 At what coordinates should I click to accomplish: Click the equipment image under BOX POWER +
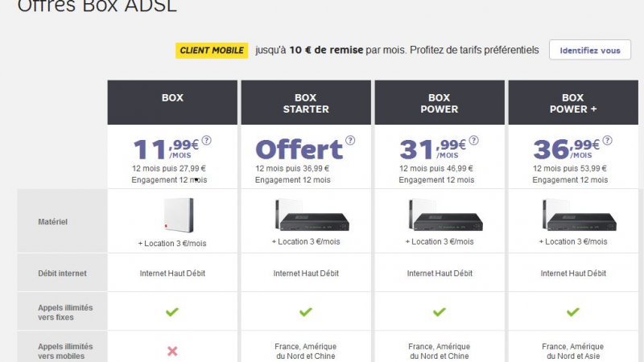[x=572, y=215]
